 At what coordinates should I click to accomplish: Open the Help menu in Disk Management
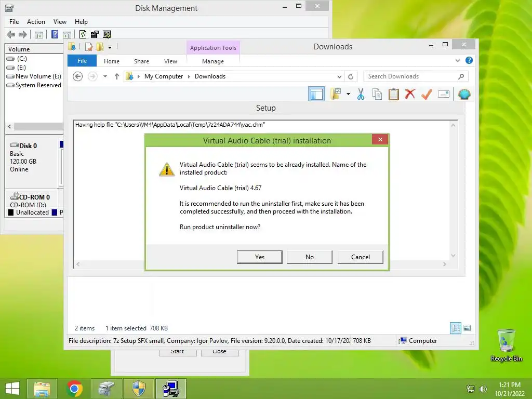pyautogui.click(x=81, y=22)
